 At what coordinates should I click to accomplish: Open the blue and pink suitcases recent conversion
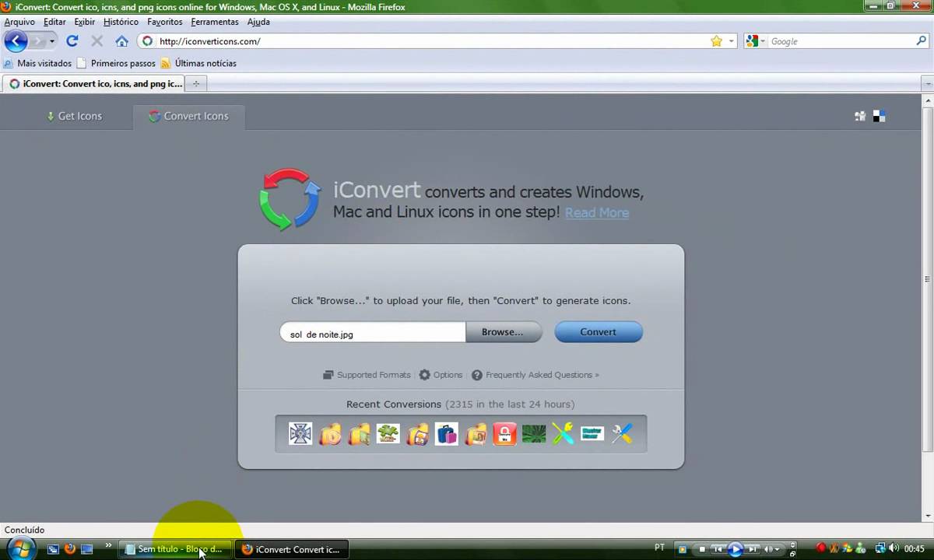[447, 433]
